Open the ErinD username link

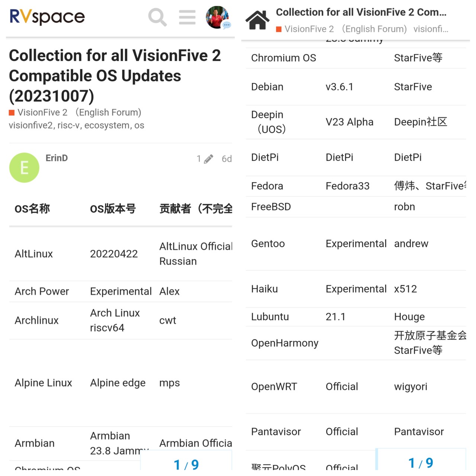tap(57, 158)
